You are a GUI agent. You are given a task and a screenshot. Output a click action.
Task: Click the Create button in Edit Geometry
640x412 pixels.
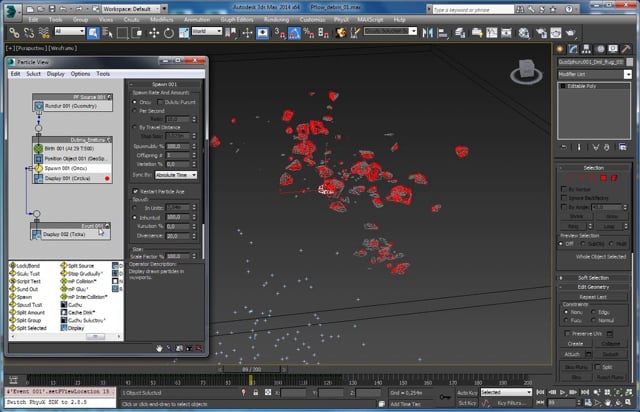(x=576, y=344)
